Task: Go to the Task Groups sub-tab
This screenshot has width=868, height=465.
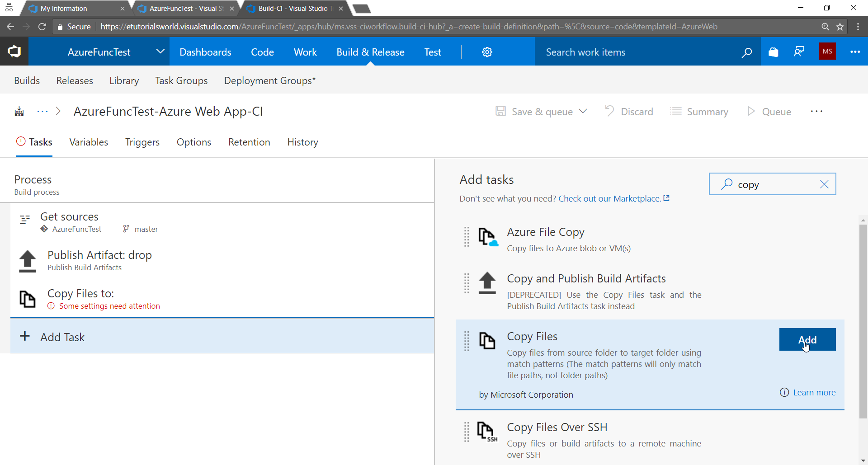Action: (181, 80)
